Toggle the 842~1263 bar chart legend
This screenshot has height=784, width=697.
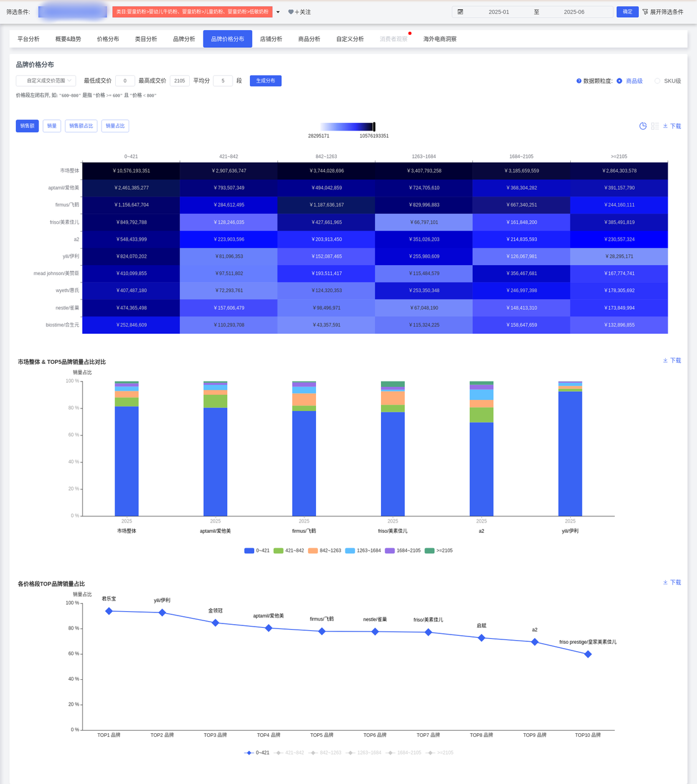pyautogui.click(x=325, y=551)
